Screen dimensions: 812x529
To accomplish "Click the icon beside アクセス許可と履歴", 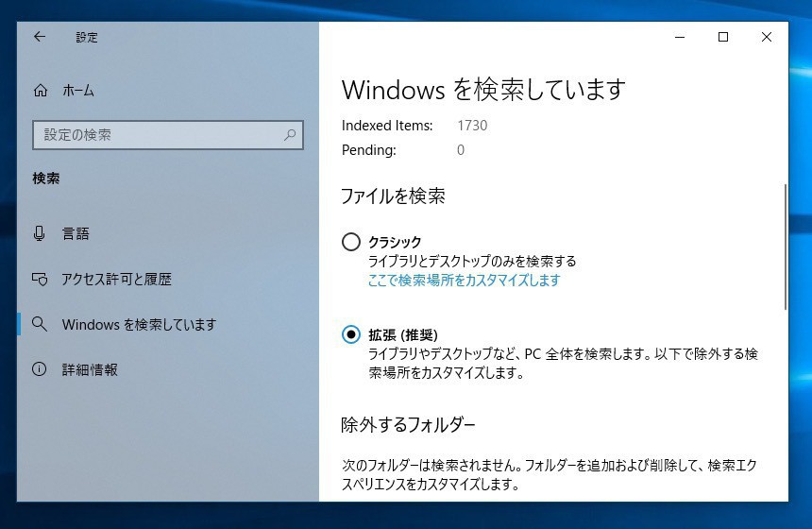I will (40, 280).
